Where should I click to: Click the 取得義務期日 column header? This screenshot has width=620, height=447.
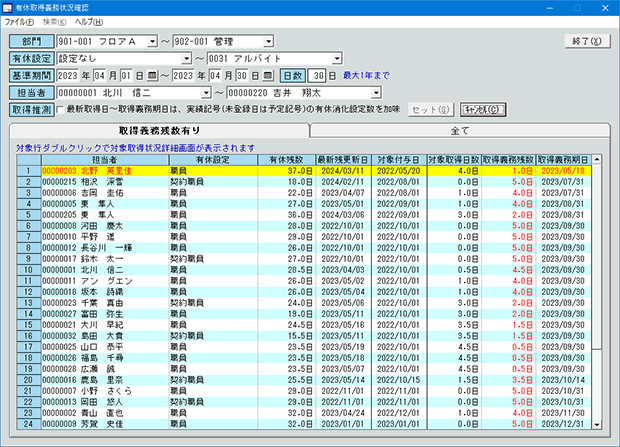tap(563, 160)
